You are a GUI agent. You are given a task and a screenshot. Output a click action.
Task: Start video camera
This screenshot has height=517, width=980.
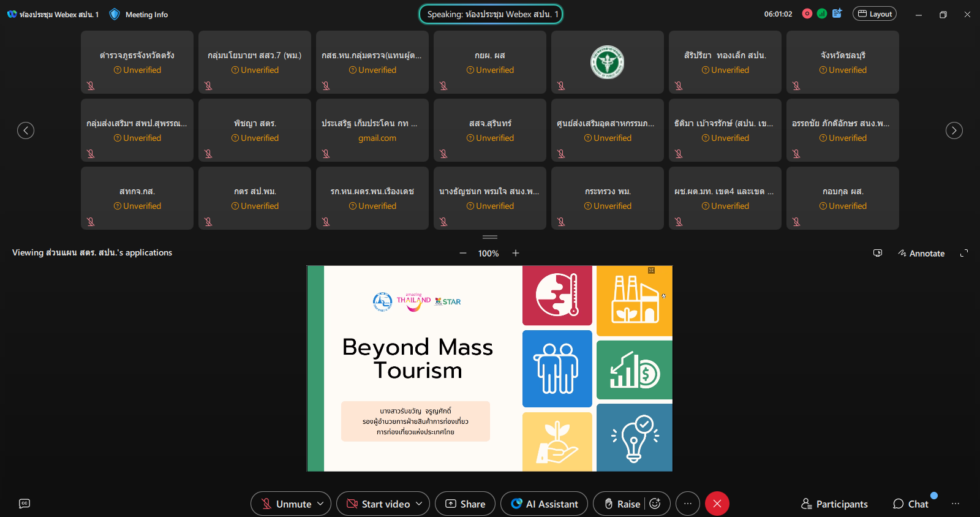pyautogui.click(x=377, y=504)
